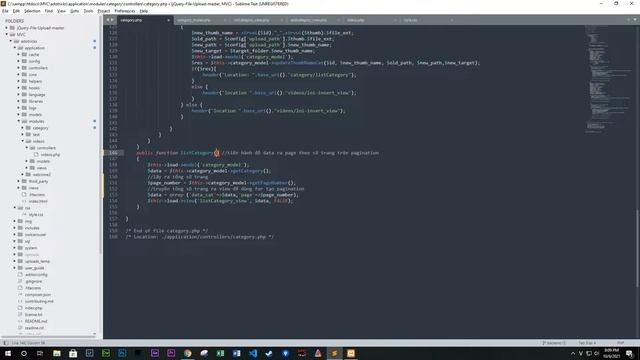Switch to Google Chrome on the taskbar

coord(187,353)
